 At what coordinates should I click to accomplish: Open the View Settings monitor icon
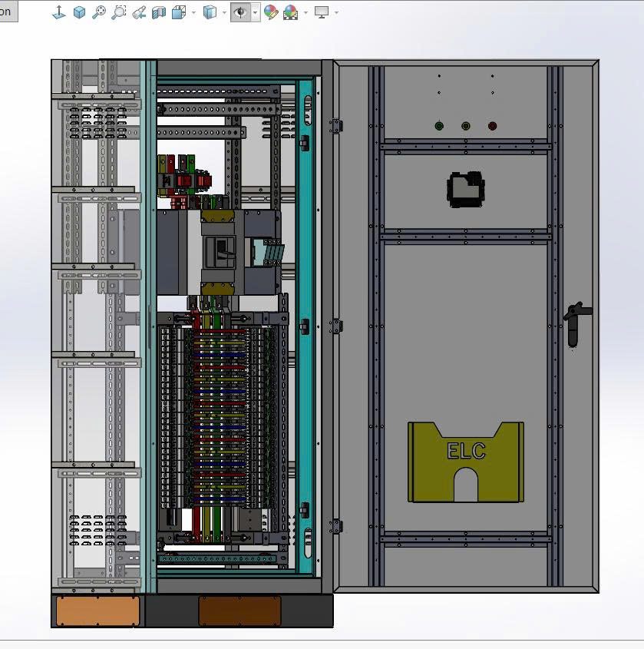pyautogui.click(x=322, y=11)
